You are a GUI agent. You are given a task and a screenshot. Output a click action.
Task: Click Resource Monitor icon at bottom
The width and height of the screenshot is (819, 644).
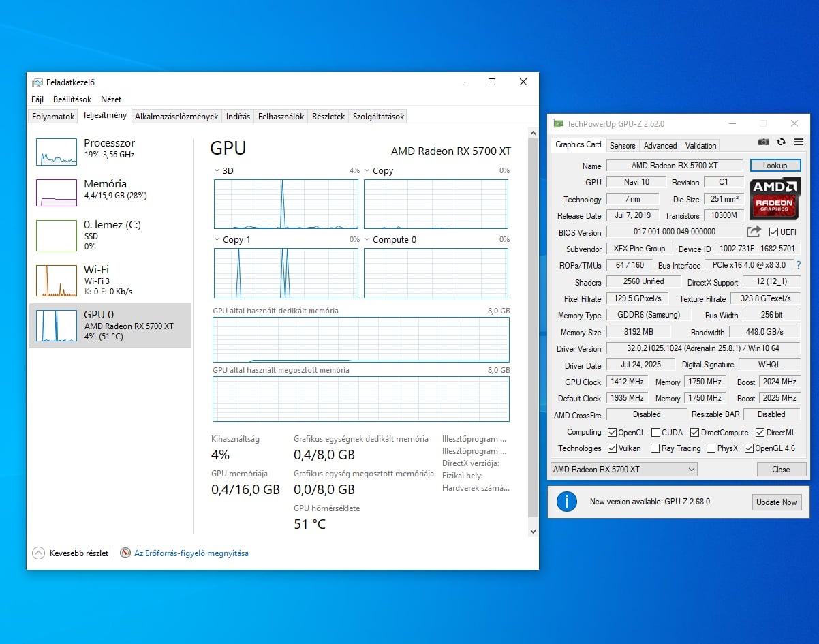click(x=125, y=553)
